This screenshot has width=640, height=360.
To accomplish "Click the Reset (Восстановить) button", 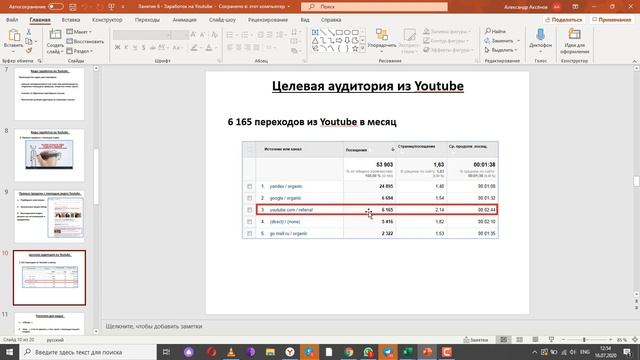I will (85, 41).
